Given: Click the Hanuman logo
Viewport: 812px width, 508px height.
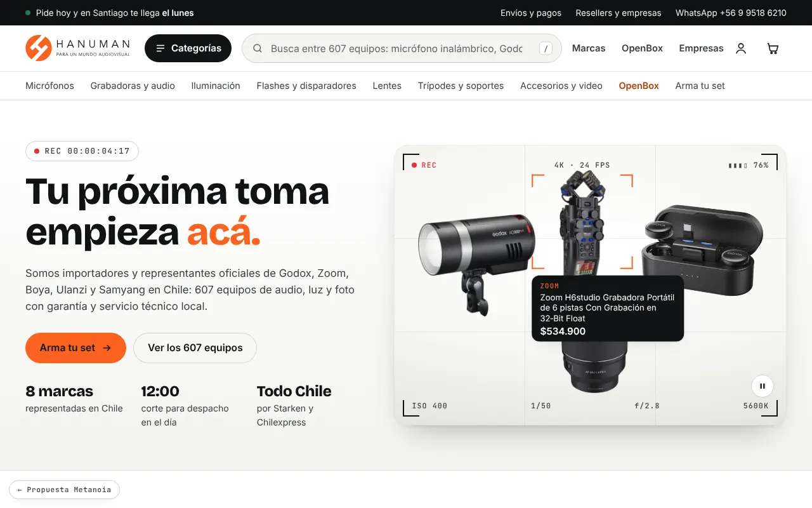Looking at the screenshot, I should pos(77,48).
